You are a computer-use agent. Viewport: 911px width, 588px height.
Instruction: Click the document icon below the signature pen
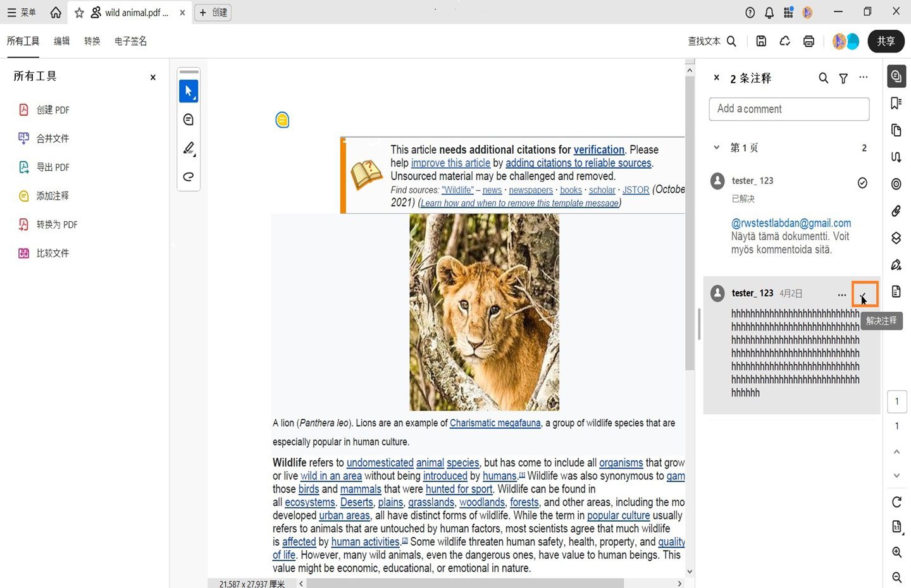pos(896,291)
